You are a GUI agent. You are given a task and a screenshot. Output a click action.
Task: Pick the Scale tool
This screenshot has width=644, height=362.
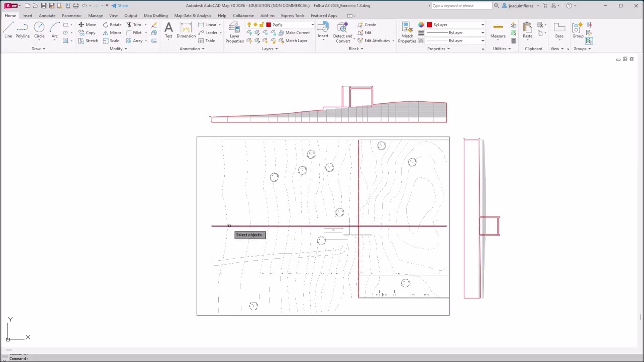coord(111,41)
